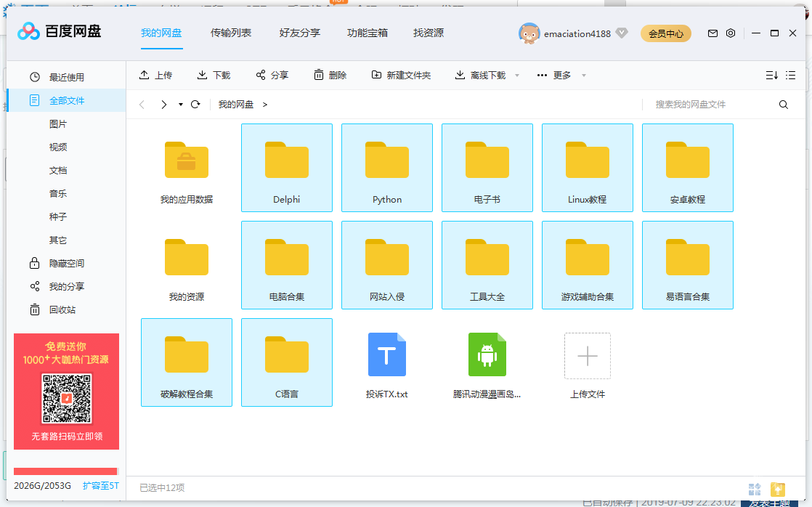Open the 我的应用数据 folder

[x=187, y=168]
